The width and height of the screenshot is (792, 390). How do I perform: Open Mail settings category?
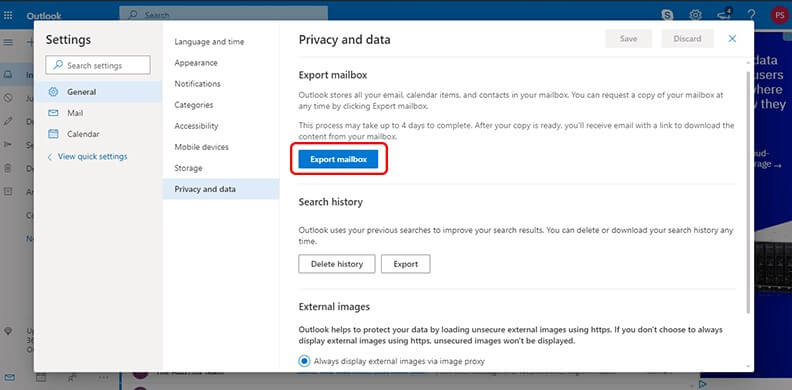(99, 113)
